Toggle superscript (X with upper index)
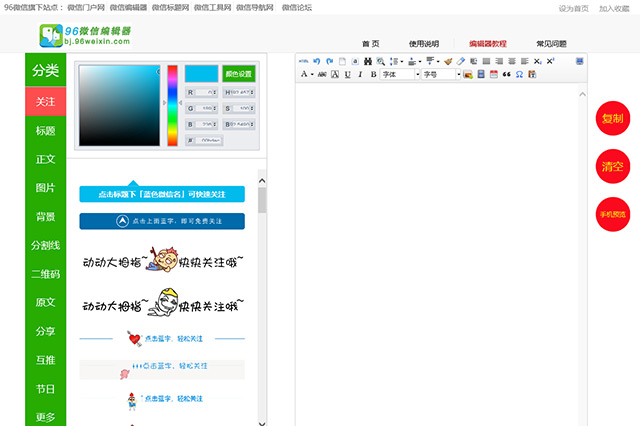This screenshot has height=426, width=640. tap(550, 61)
